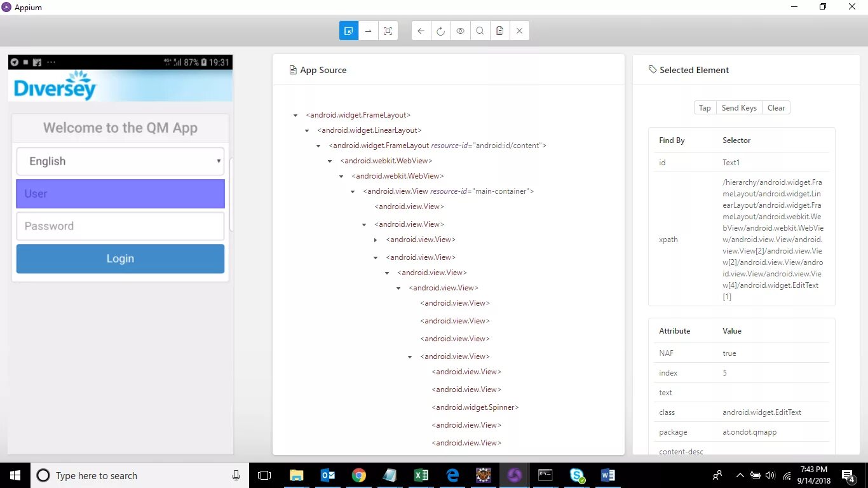Collapse the main-container View node
The width and height of the screenshot is (868, 488).
click(353, 192)
